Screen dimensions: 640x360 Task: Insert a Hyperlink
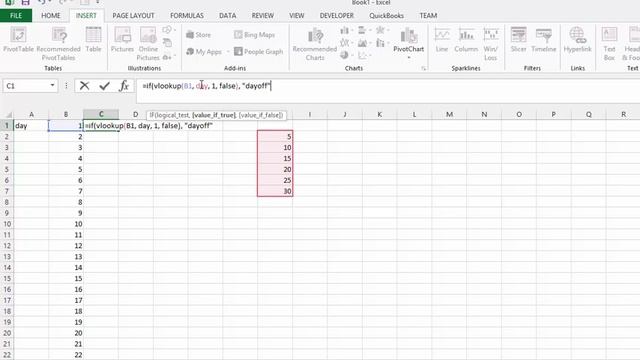click(578, 40)
